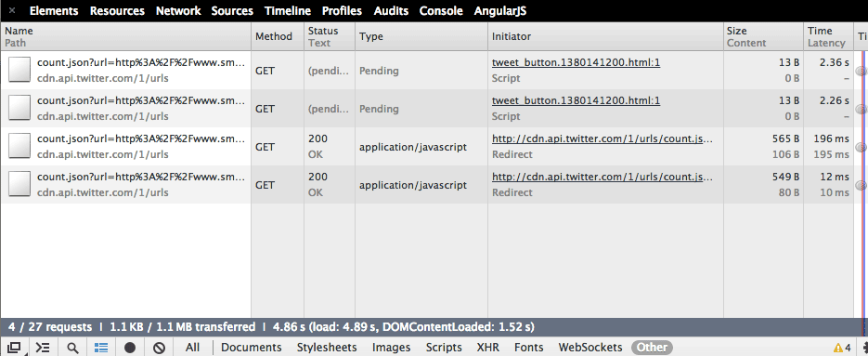The height and width of the screenshot is (356, 868).
Task: Toggle the record network log button
Action: tap(130, 348)
